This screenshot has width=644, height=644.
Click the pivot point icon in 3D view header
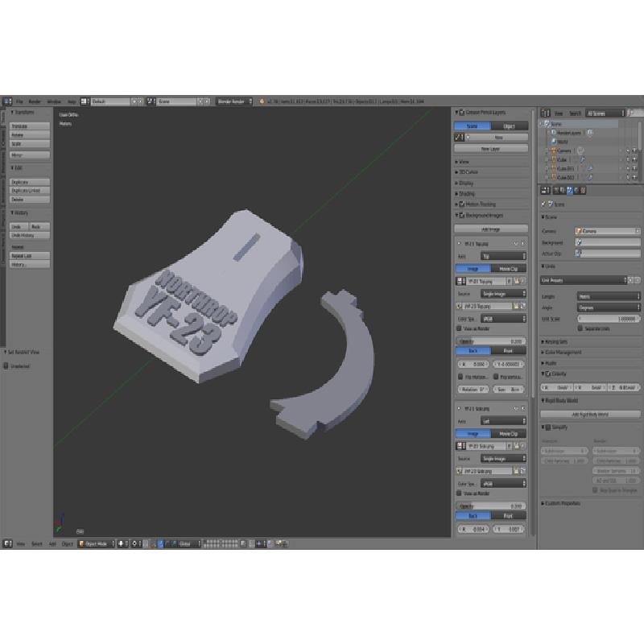pos(134,543)
